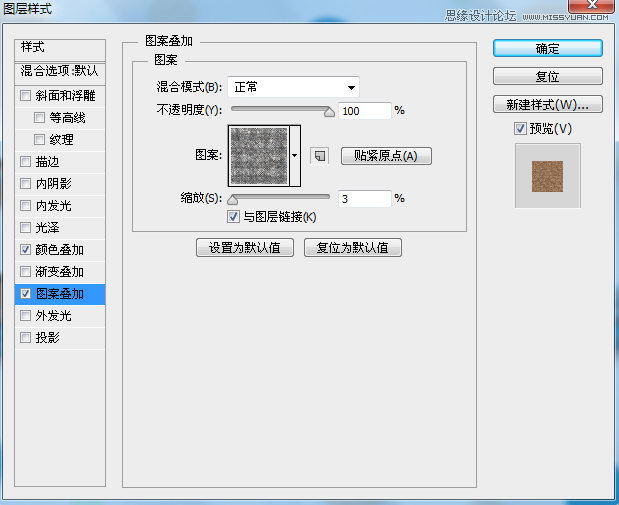The height and width of the screenshot is (505, 619).
Task: Turn on the 内发光 checkbox
Action: [26, 206]
